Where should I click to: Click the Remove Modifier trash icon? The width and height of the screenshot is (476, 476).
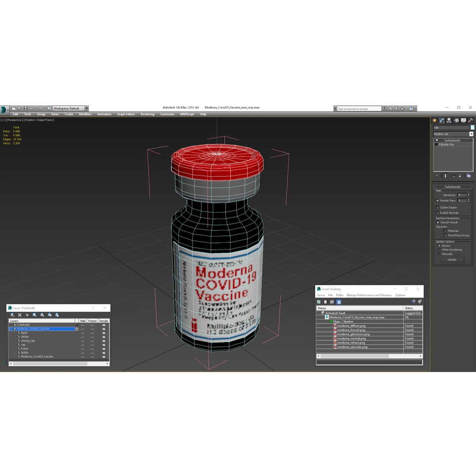click(460, 176)
